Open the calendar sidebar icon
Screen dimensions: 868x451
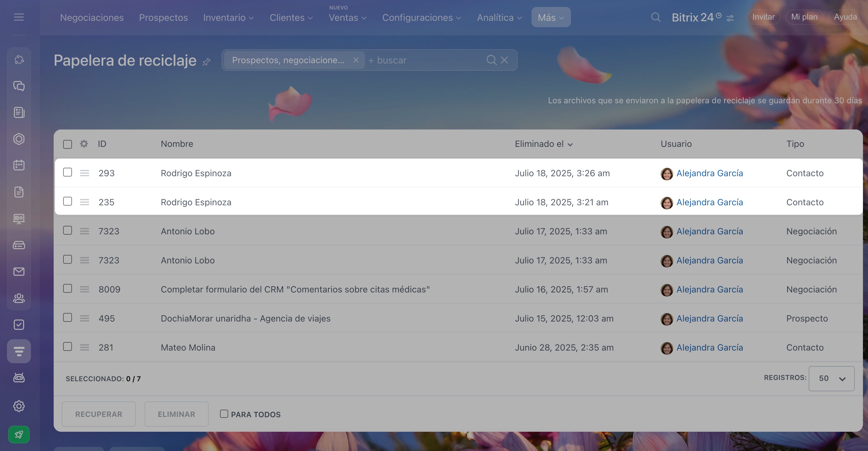[x=19, y=165]
